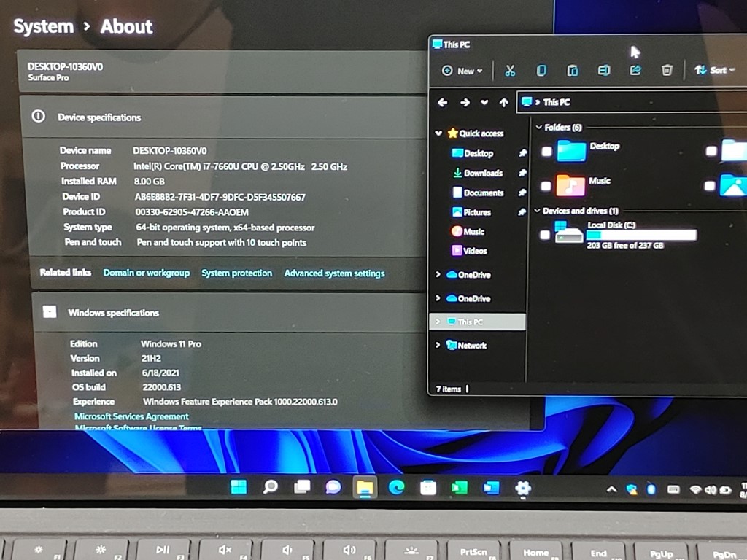Tick the checkbox beside Local Disk (C:)
747x560 pixels.
click(x=545, y=234)
